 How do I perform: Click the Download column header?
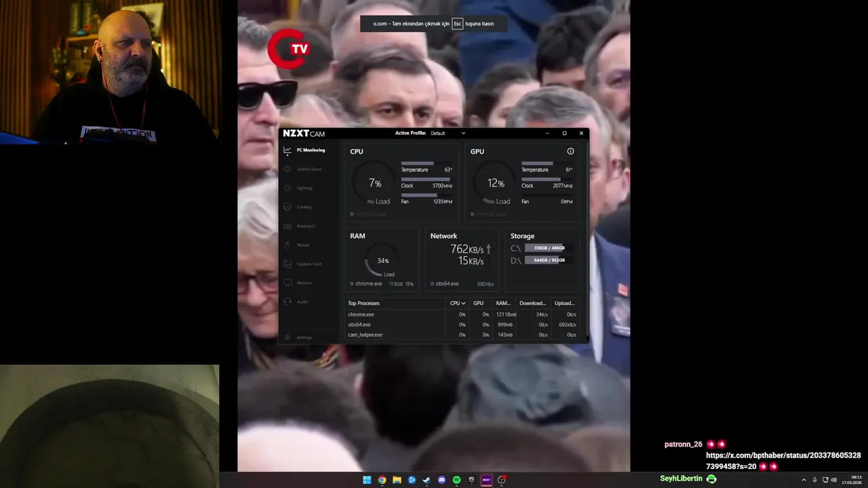tap(532, 303)
